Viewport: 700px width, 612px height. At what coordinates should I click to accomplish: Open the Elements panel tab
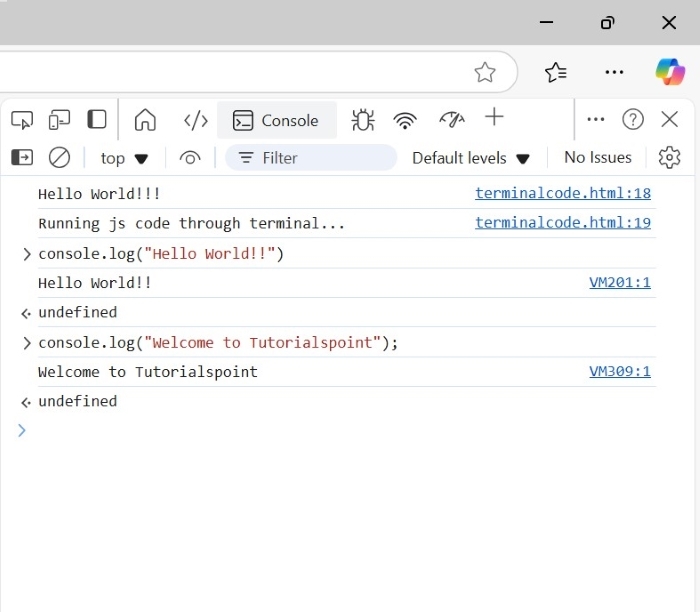(x=196, y=120)
